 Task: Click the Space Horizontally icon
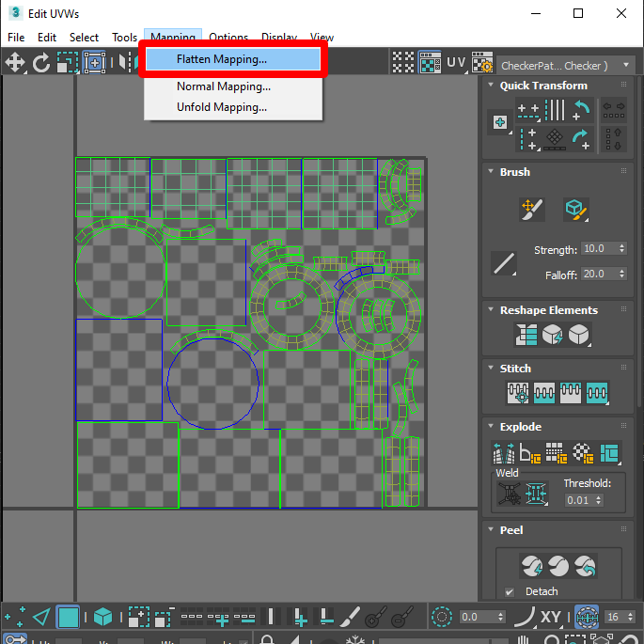(x=614, y=111)
